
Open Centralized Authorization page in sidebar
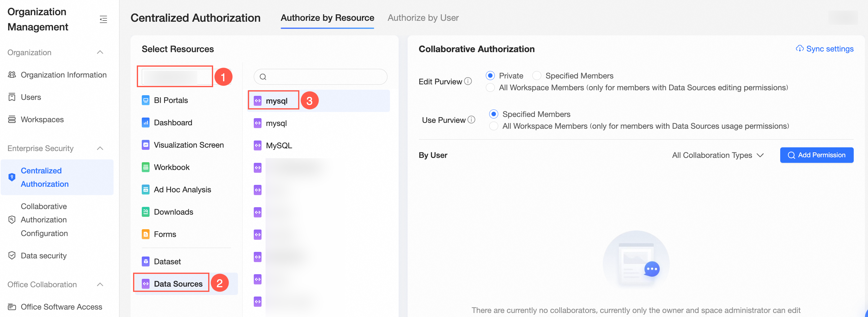point(57,177)
